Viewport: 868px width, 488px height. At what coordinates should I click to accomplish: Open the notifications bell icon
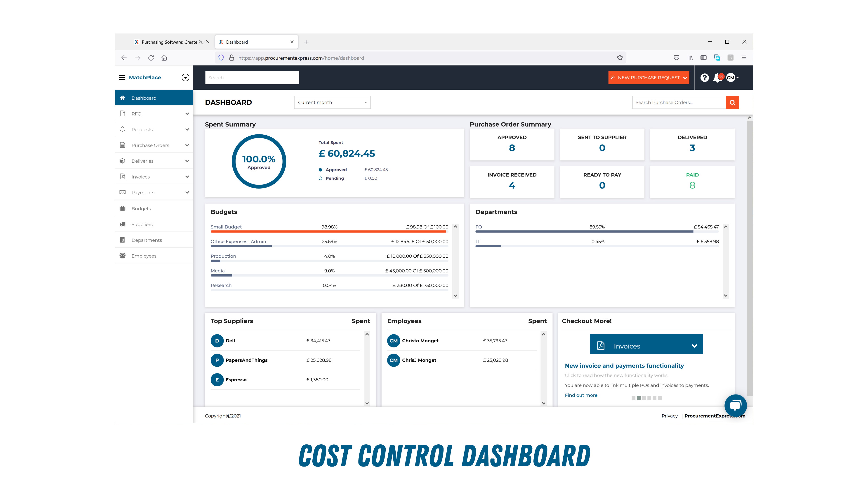click(x=717, y=78)
